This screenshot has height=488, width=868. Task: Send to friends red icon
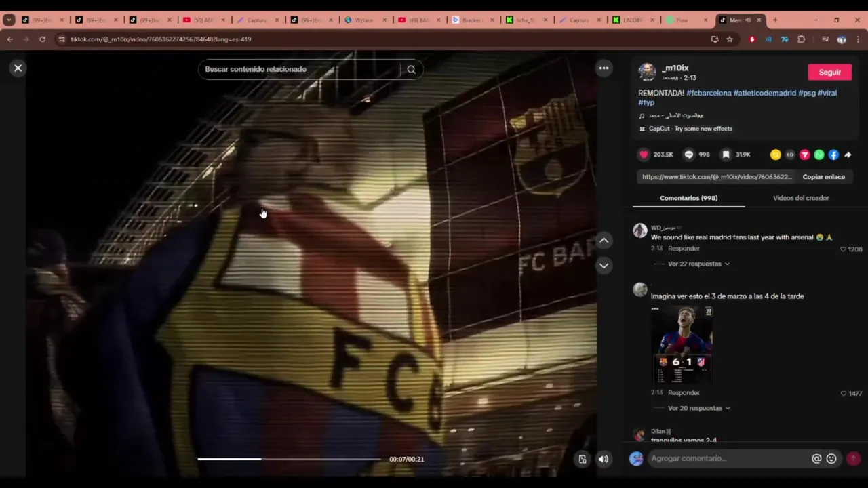click(804, 155)
